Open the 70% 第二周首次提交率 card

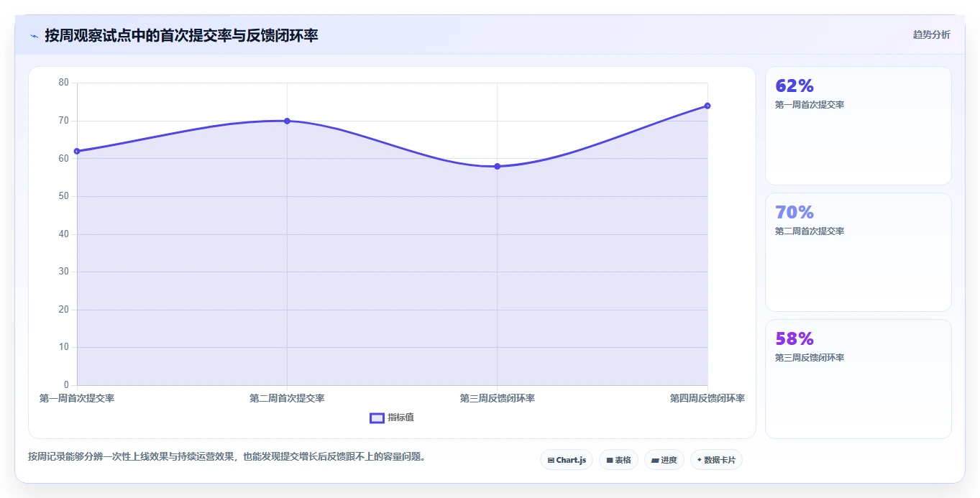[858, 252]
